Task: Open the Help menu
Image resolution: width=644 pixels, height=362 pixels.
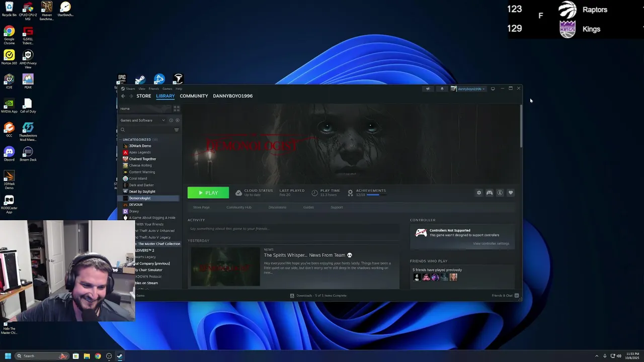Action: (x=179, y=88)
